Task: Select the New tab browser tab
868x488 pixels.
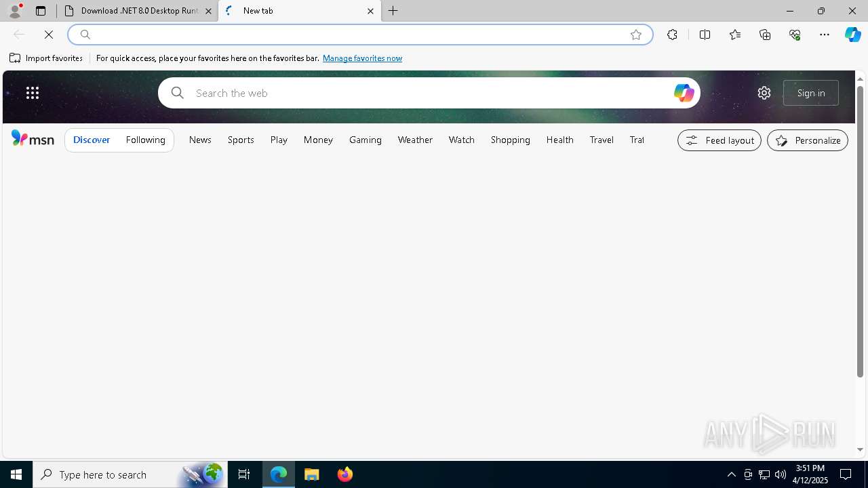Action: 299,11
